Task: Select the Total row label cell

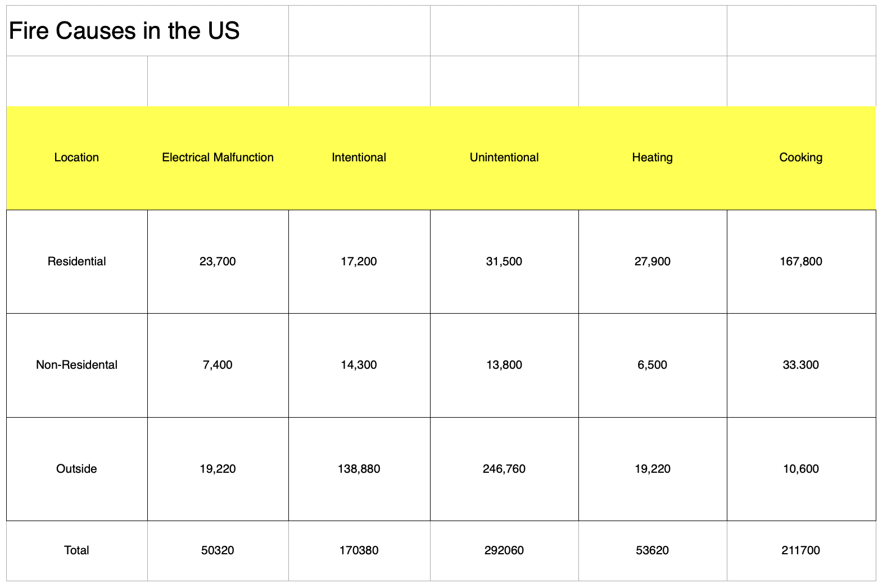Action: (76, 550)
